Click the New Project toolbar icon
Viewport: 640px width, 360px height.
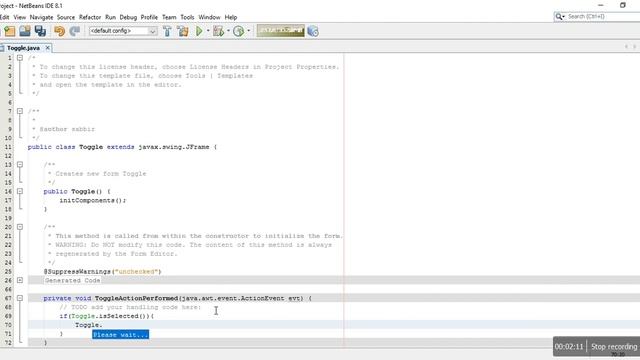[10, 31]
